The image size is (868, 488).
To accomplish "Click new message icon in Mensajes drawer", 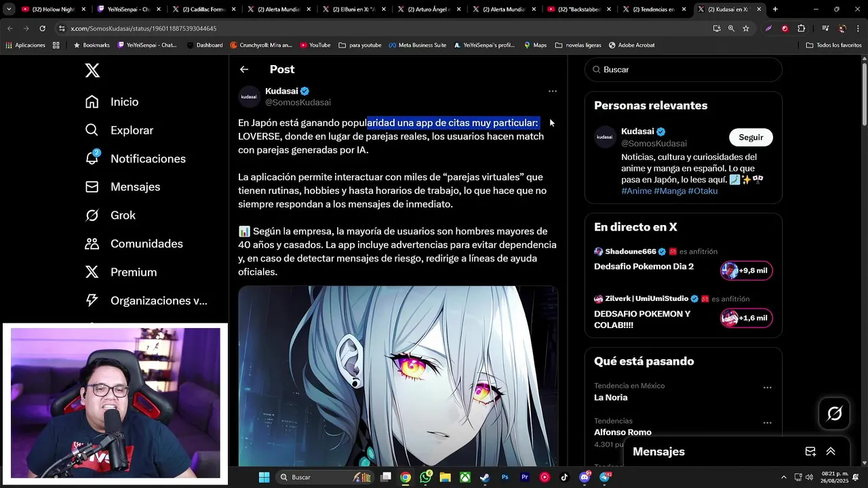I will click(810, 451).
